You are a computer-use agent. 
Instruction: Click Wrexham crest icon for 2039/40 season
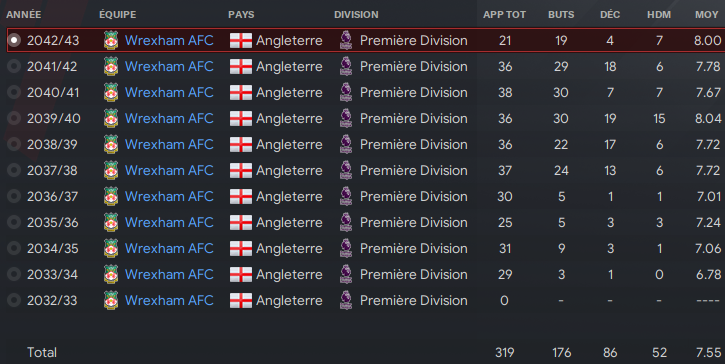point(111,118)
